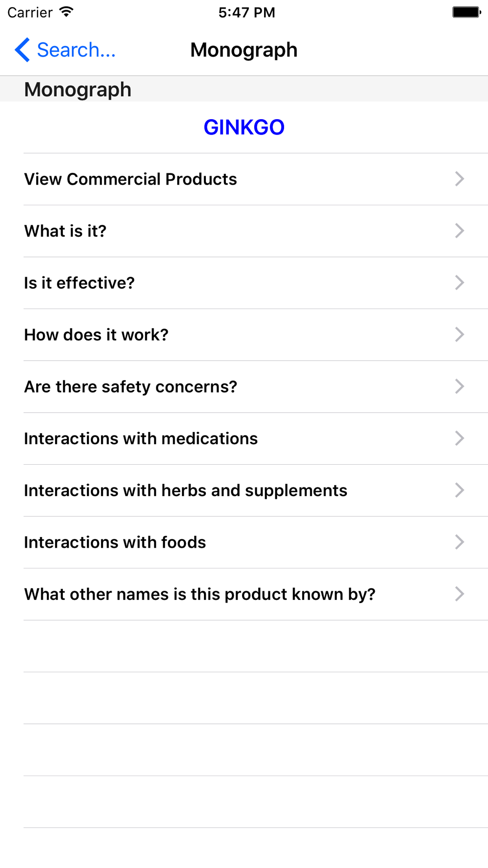Tap the Monograph section header
Screen dimensions: 488x868
pyautogui.click(x=78, y=89)
